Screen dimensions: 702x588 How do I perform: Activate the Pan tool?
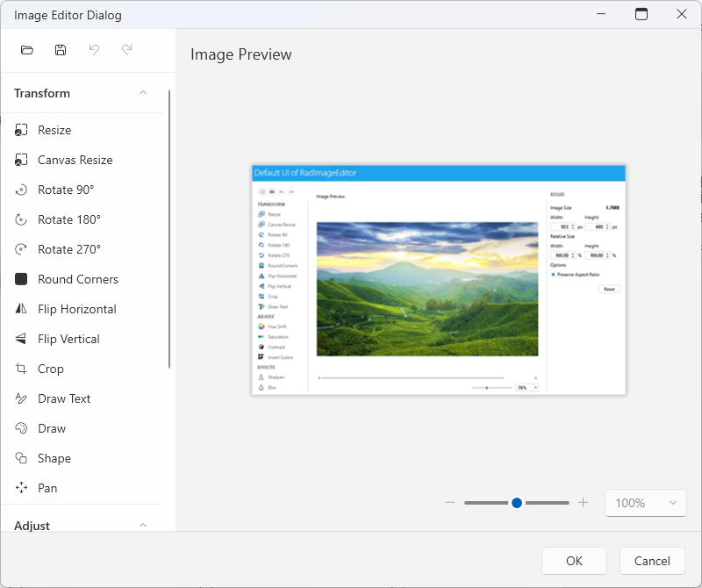[49, 488]
